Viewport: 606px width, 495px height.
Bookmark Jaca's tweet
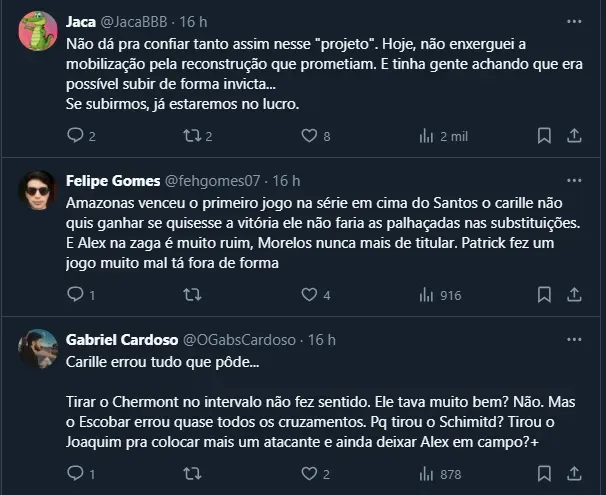pos(544,135)
